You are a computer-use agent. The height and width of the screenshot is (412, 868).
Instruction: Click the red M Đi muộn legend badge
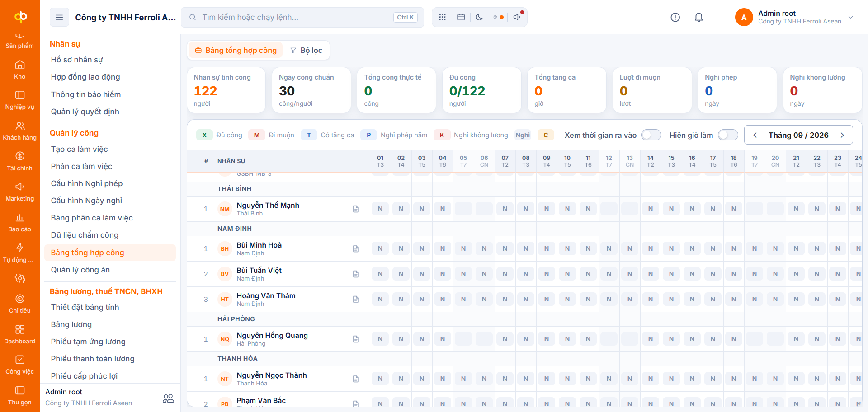coord(257,135)
